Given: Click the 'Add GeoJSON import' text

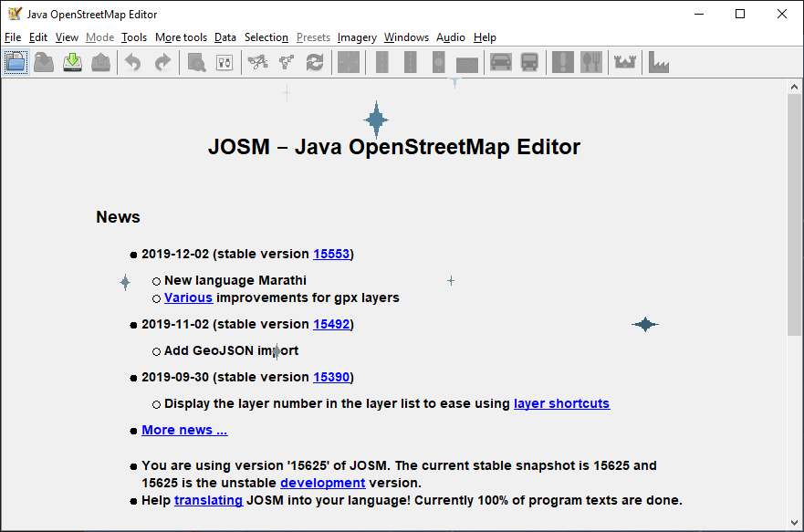Looking at the screenshot, I should tap(231, 350).
